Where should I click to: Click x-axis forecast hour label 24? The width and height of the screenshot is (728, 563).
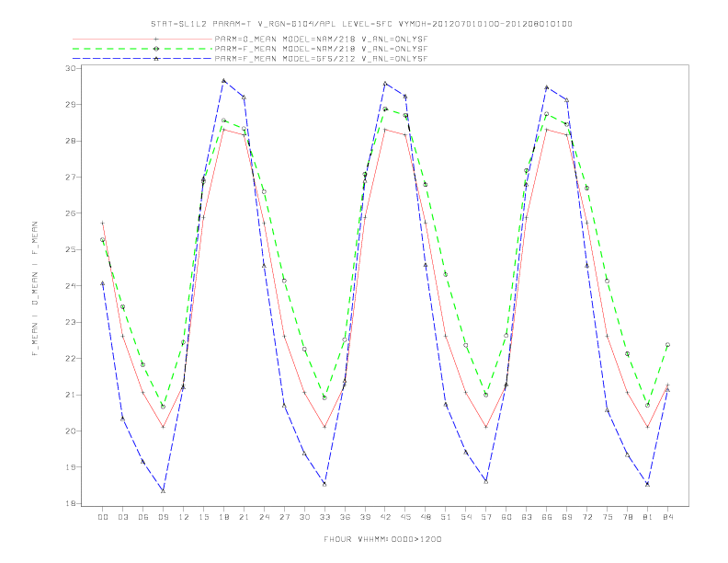coord(264,517)
